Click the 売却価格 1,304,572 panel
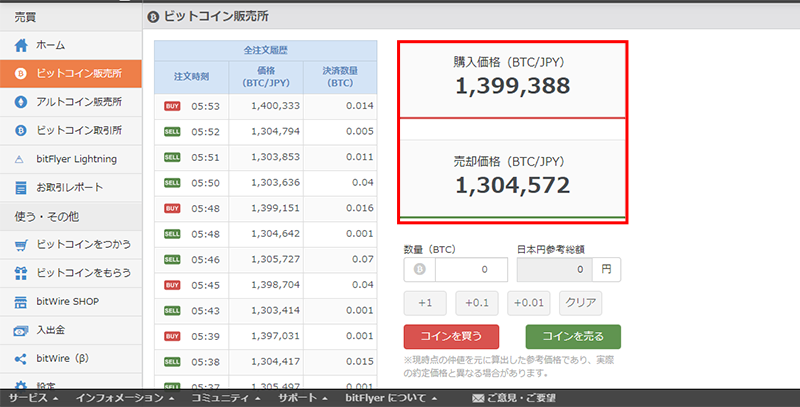This screenshot has height=407, width=800. click(x=512, y=179)
